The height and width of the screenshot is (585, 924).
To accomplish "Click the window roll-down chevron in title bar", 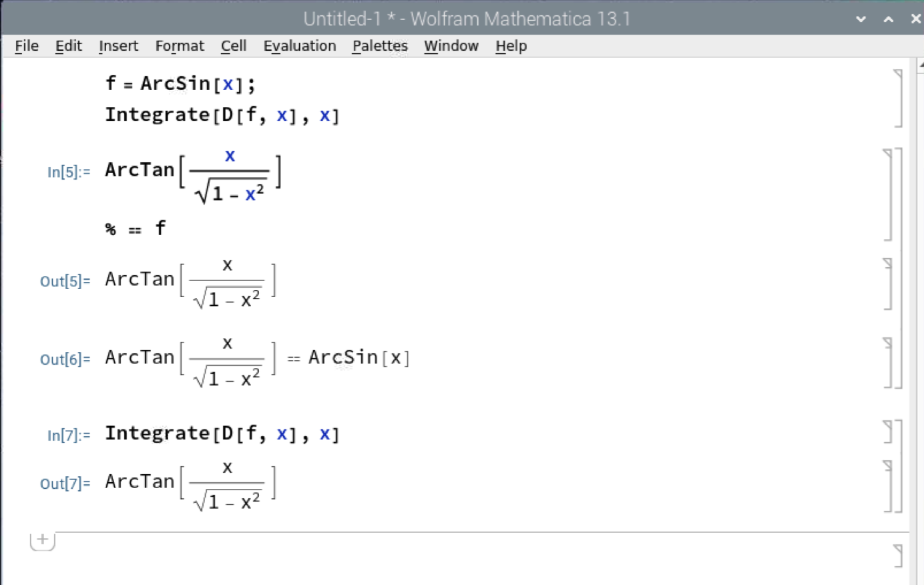I will tap(861, 19).
